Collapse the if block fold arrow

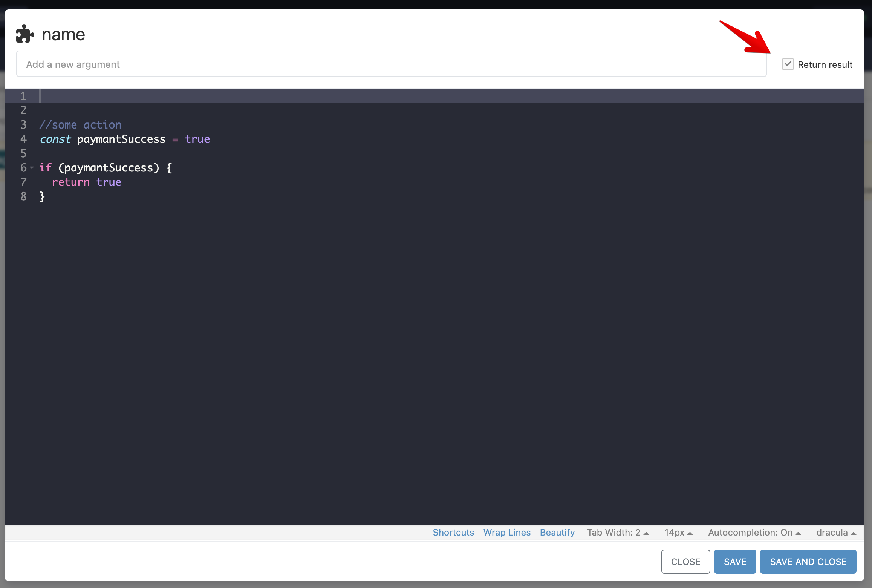[32, 168]
